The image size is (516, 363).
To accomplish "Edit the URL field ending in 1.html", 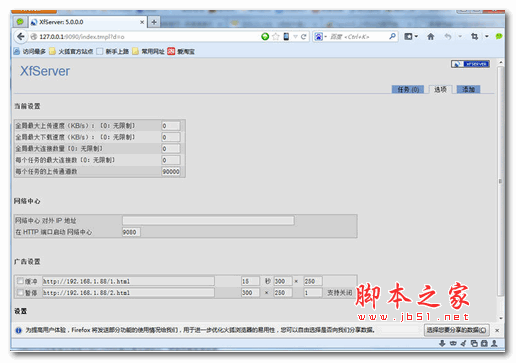I will [128, 281].
